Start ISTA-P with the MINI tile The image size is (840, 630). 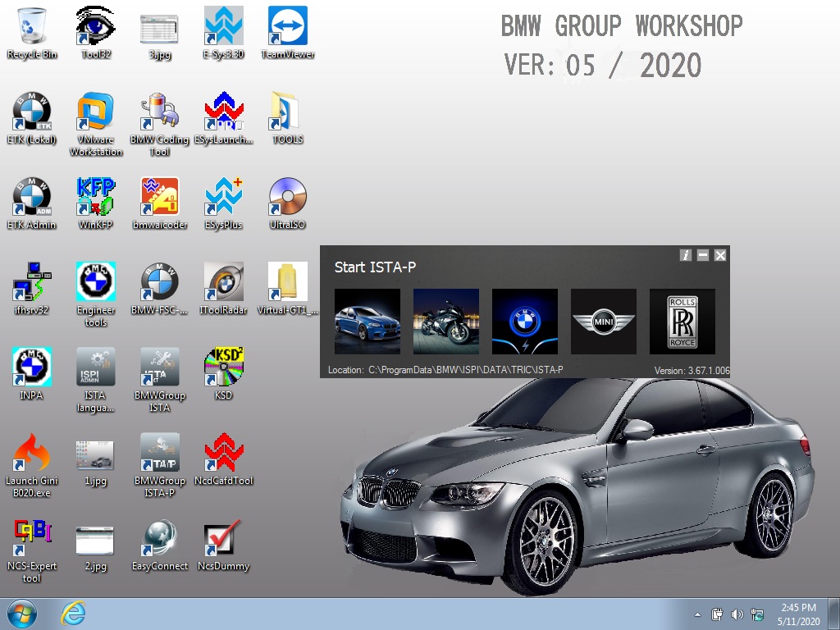(603, 322)
